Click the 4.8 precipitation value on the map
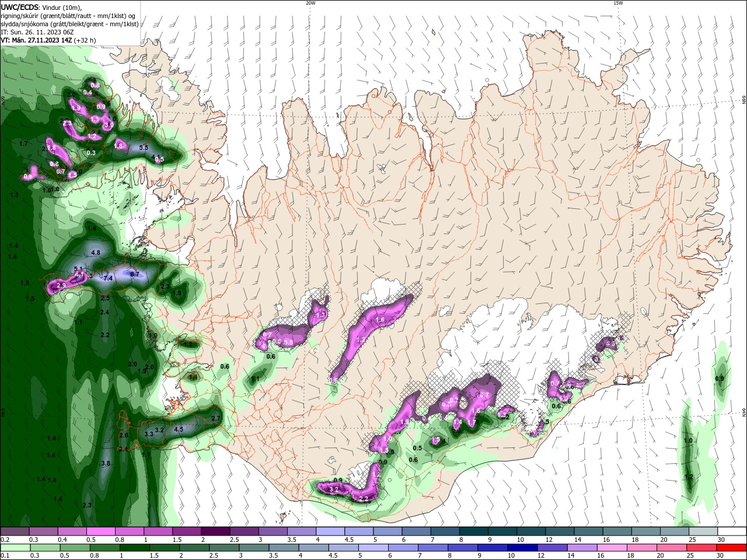Image resolution: width=747 pixels, height=560 pixels. point(96,253)
